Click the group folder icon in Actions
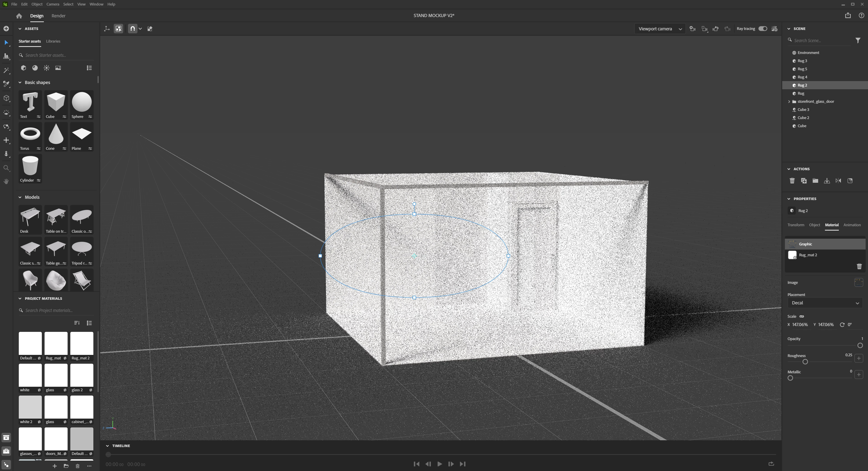 [x=815, y=181]
